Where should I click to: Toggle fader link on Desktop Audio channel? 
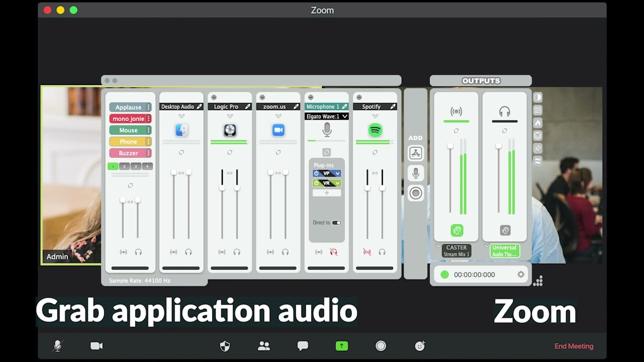click(x=181, y=173)
